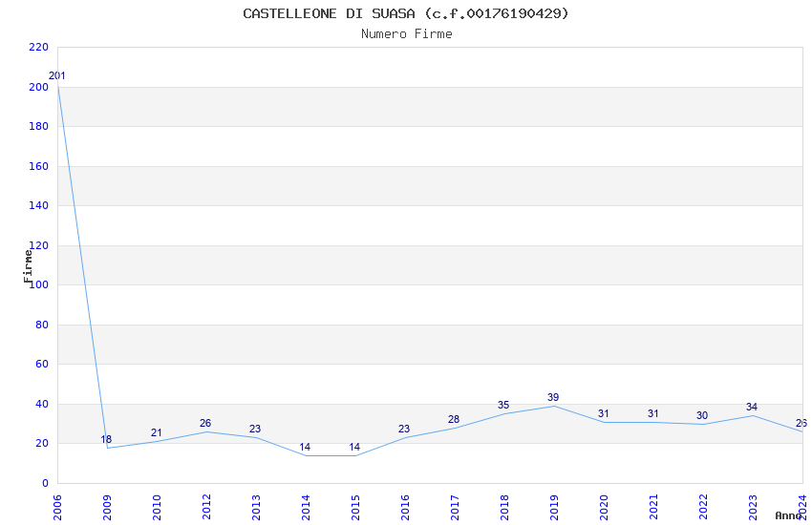Click the chart title CASTELLEONE DI SUASA
The height and width of the screenshot is (525, 812).
coord(406,13)
